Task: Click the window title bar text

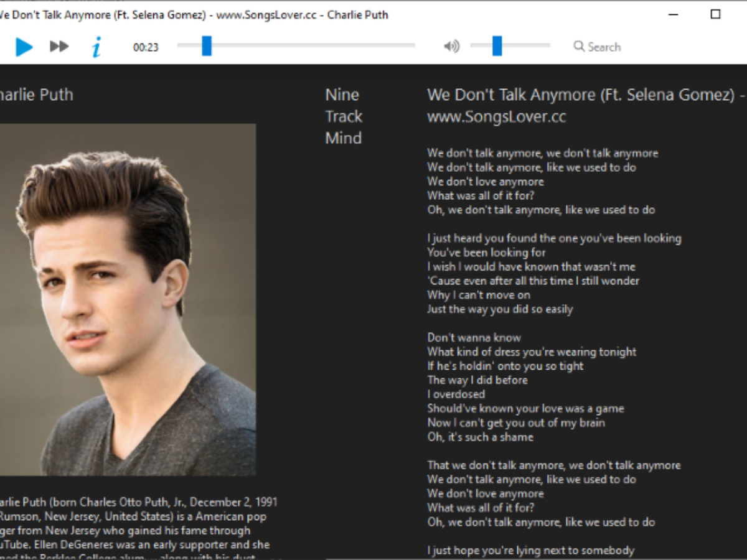Action: click(194, 15)
